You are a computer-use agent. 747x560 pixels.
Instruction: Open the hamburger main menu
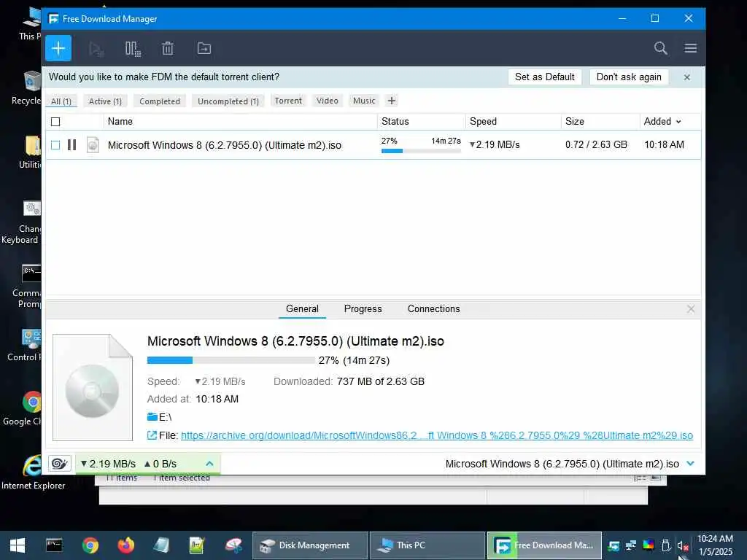690,48
